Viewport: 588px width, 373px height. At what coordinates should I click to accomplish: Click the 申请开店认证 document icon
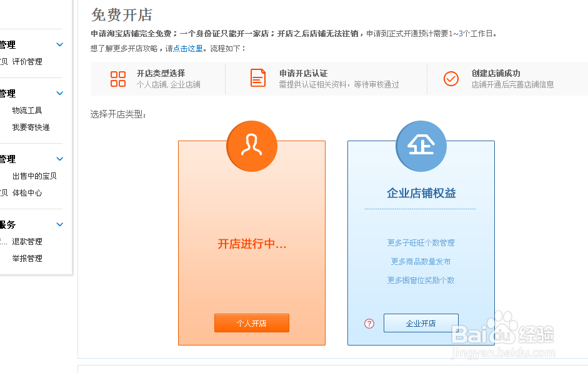pos(258,78)
